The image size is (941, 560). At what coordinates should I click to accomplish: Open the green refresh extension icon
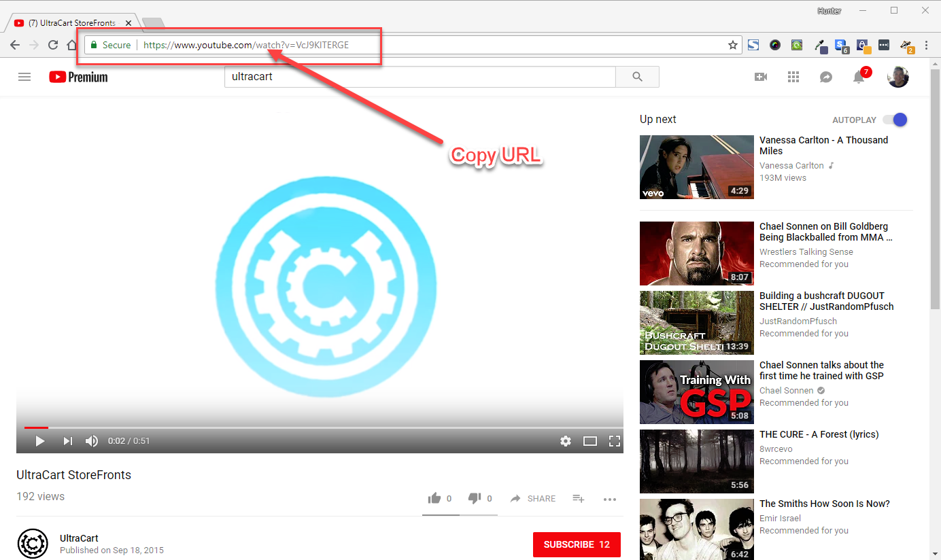pyautogui.click(x=797, y=46)
